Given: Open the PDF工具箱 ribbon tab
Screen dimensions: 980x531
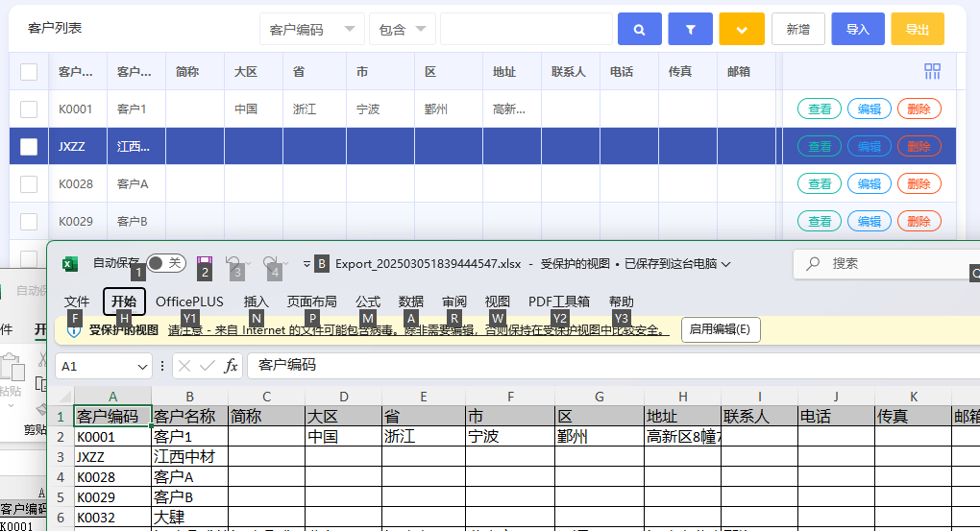Looking at the screenshot, I should (559, 302).
